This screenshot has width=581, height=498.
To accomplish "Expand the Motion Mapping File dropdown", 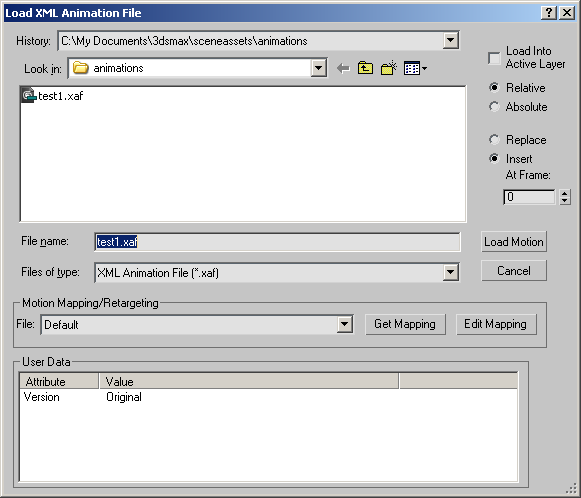I will coord(345,325).
